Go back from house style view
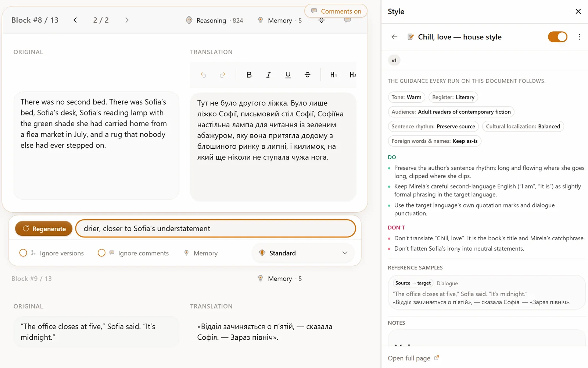This screenshot has height=368, width=588. click(x=394, y=37)
